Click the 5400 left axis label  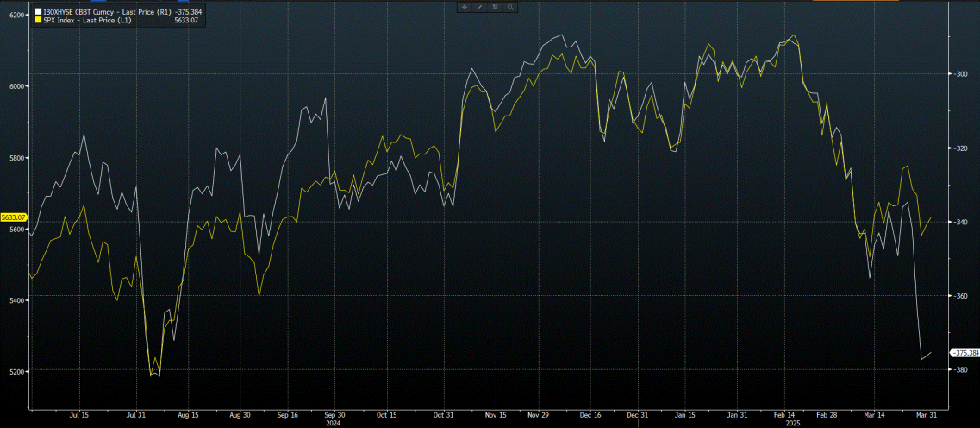[17, 300]
